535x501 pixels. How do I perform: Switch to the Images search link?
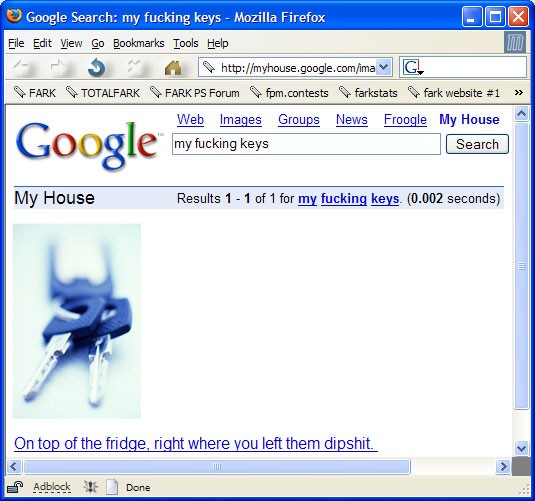[241, 120]
